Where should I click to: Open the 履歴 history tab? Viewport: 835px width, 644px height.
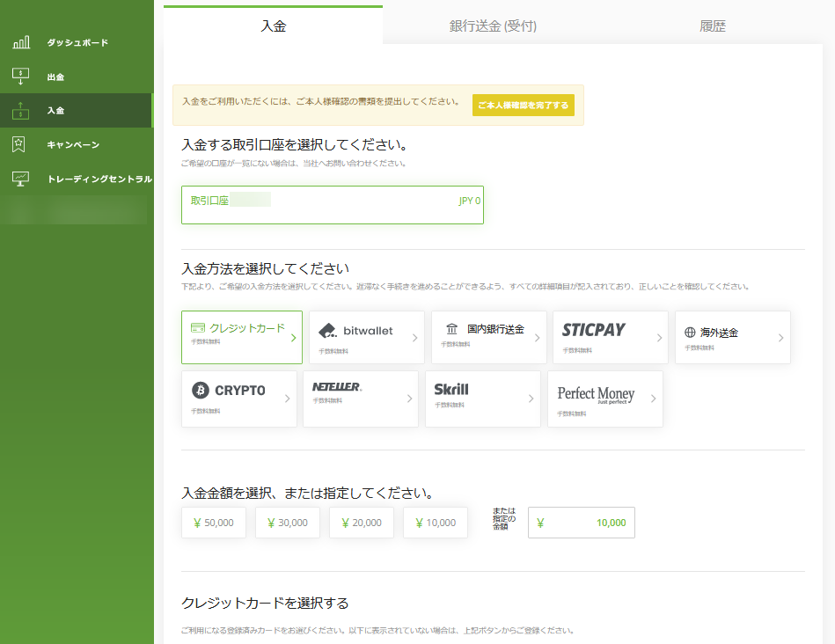pos(713,26)
